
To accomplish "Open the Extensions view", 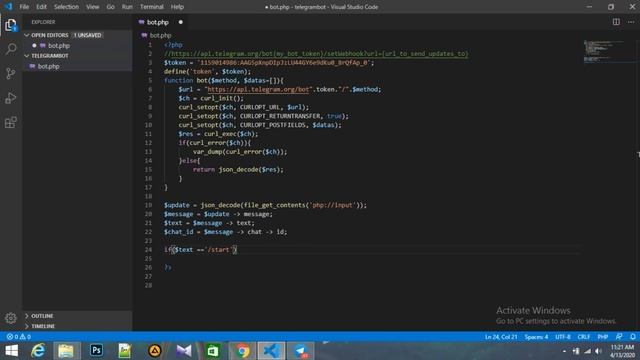I will click(11, 122).
